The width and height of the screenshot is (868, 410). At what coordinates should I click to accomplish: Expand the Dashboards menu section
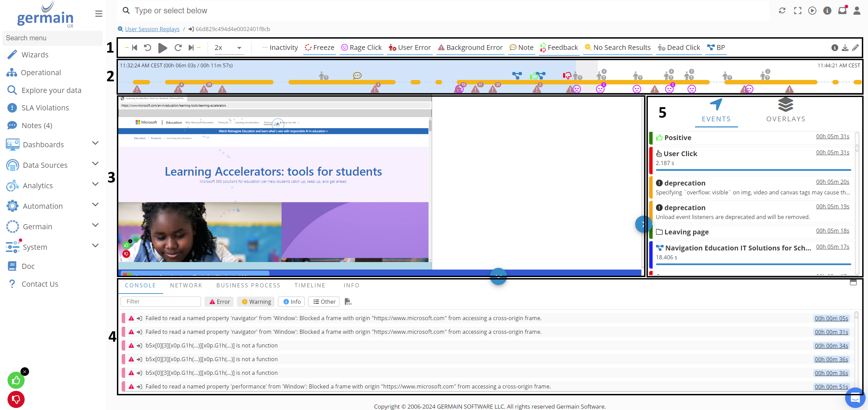95,143
